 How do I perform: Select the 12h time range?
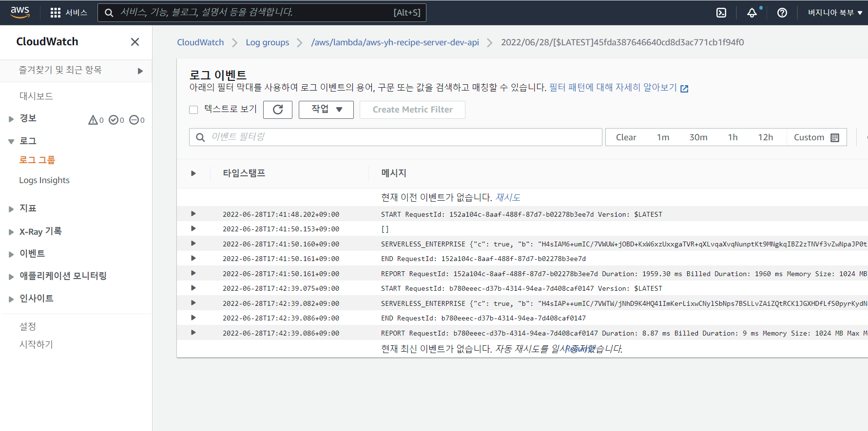pos(766,137)
